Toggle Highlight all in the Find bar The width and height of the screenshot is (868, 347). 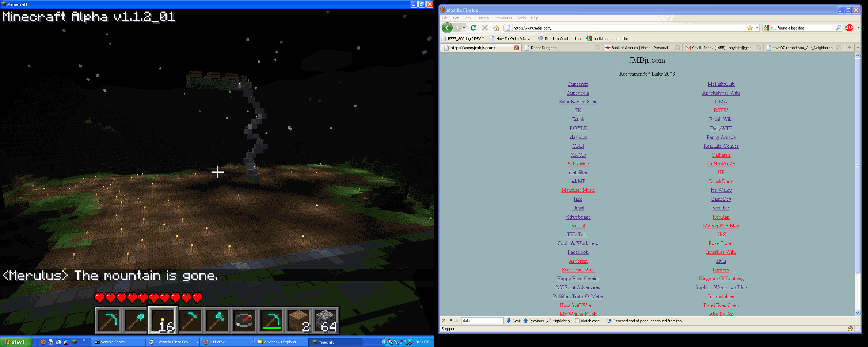pyautogui.click(x=559, y=321)
